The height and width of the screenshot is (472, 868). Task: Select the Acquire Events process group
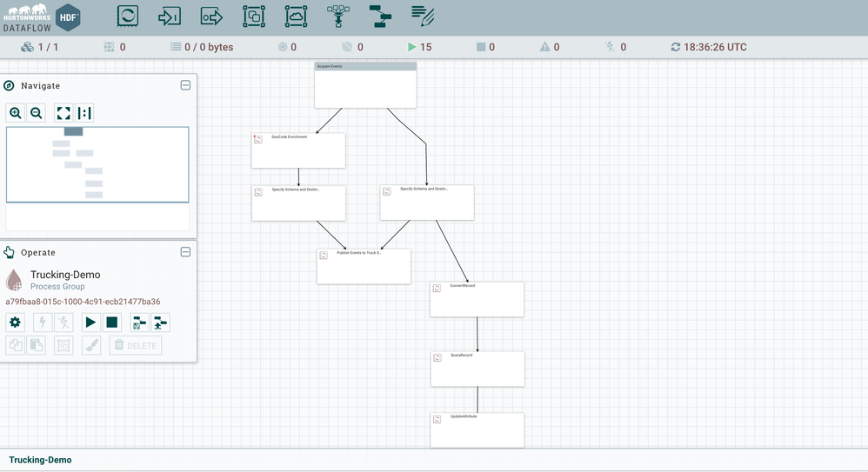pyautogui.click(x=365, y=85)
